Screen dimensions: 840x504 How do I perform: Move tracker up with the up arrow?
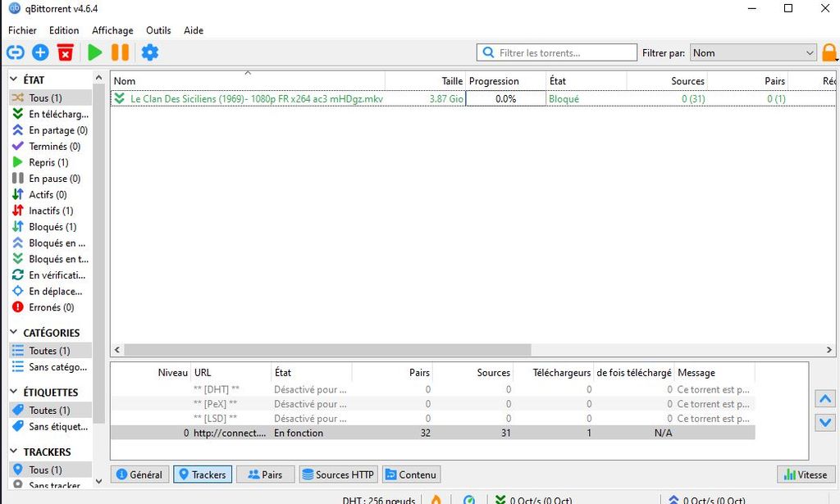[x=825, y=398]
